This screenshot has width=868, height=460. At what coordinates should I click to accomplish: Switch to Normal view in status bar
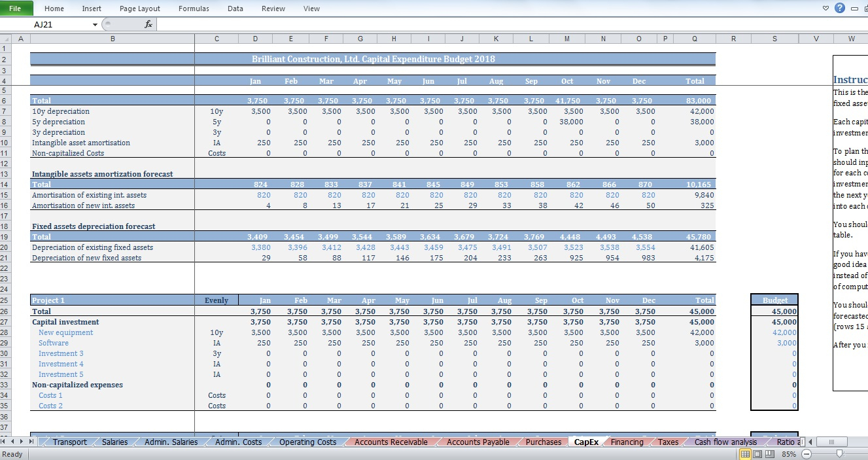pos(745,454)
